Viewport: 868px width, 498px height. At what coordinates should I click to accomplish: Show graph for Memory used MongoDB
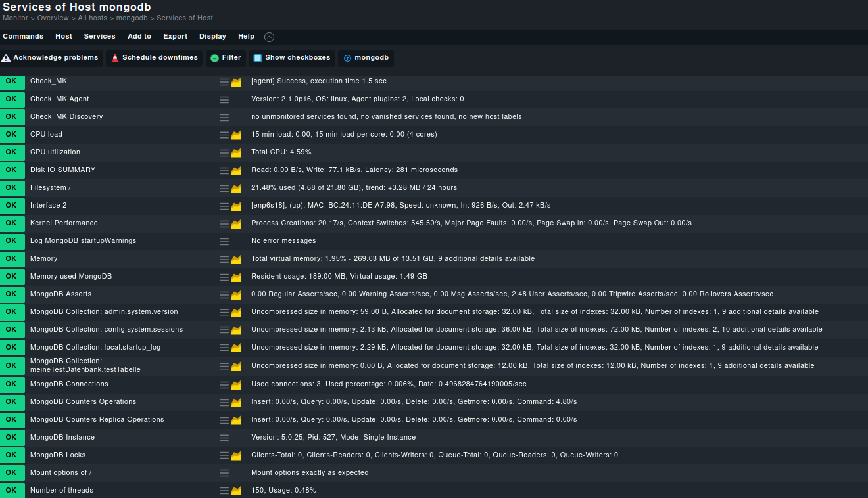pos(236,277)
